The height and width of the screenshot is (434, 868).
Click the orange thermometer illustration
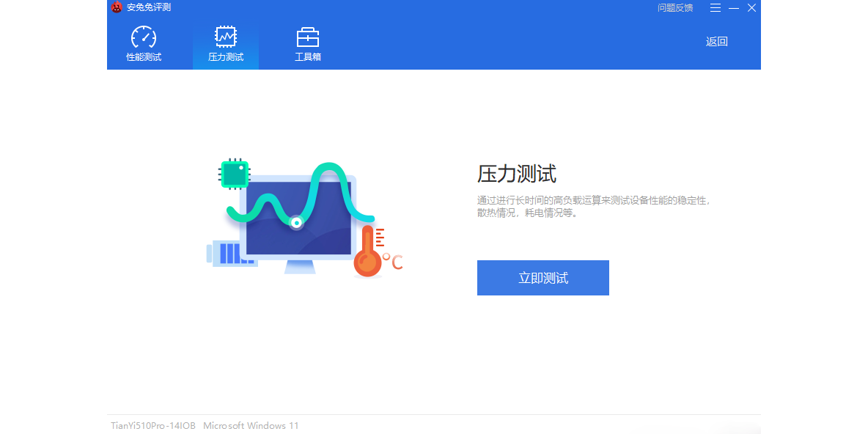tap(367, 251)
